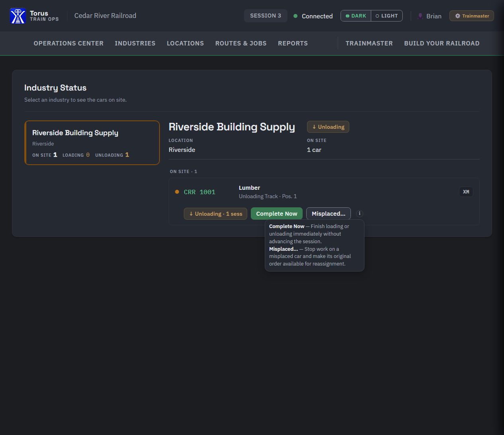Click car number CRR 1001
Viewport: 504px width, 435px height.
pos(199,192)
